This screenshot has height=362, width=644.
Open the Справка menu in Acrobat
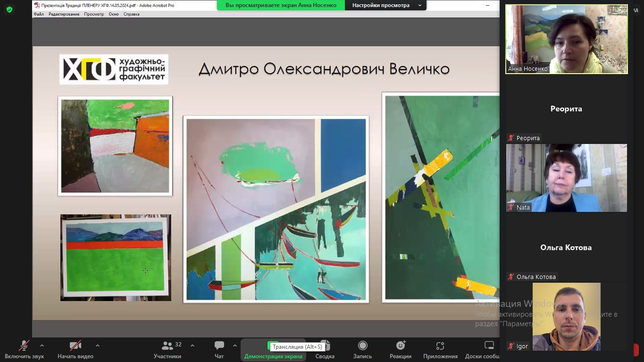click(132, 14)
